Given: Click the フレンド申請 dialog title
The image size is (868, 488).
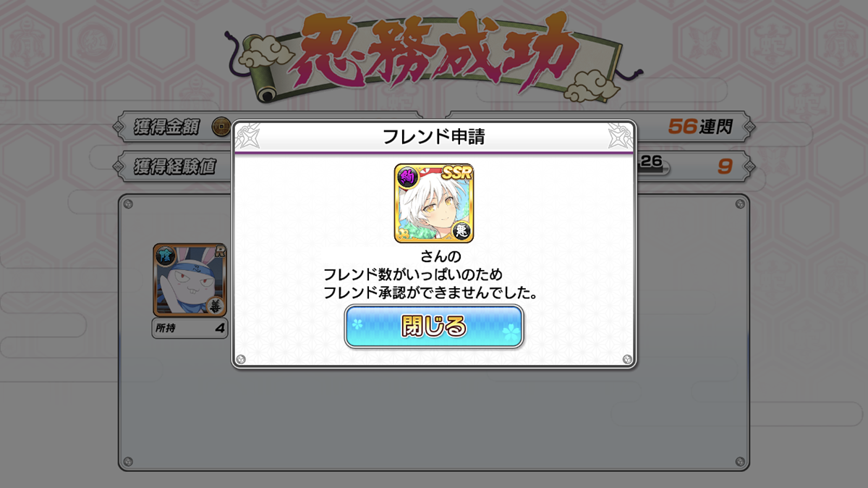Looking at the screenshot, I should click(434, 136).
